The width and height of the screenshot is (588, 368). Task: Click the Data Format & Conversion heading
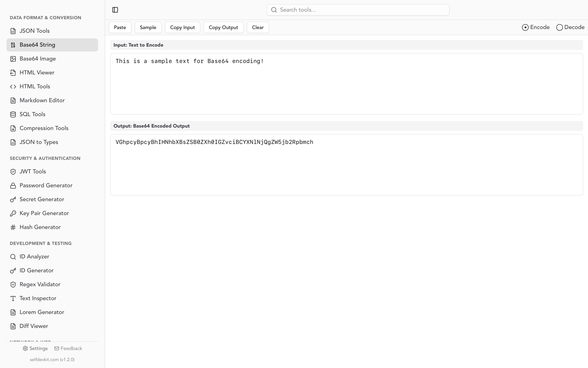[46, 18]
